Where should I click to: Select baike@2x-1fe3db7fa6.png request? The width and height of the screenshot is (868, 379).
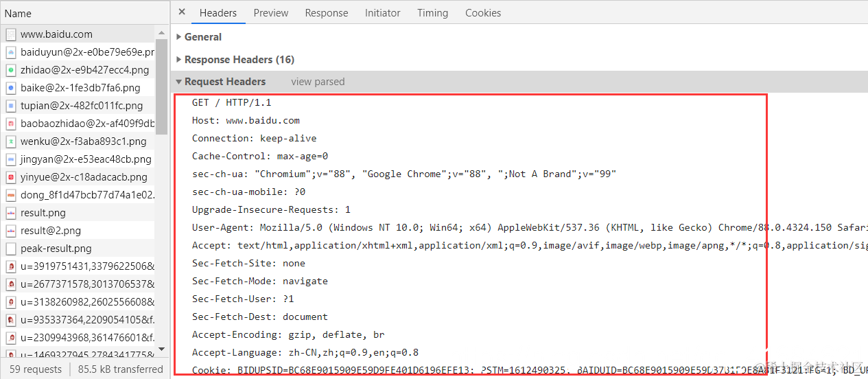78,88
